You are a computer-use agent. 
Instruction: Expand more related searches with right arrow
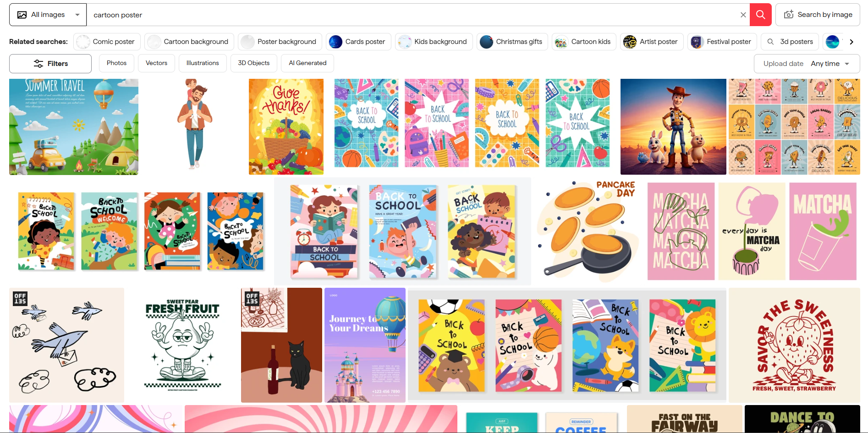(852, 42)
